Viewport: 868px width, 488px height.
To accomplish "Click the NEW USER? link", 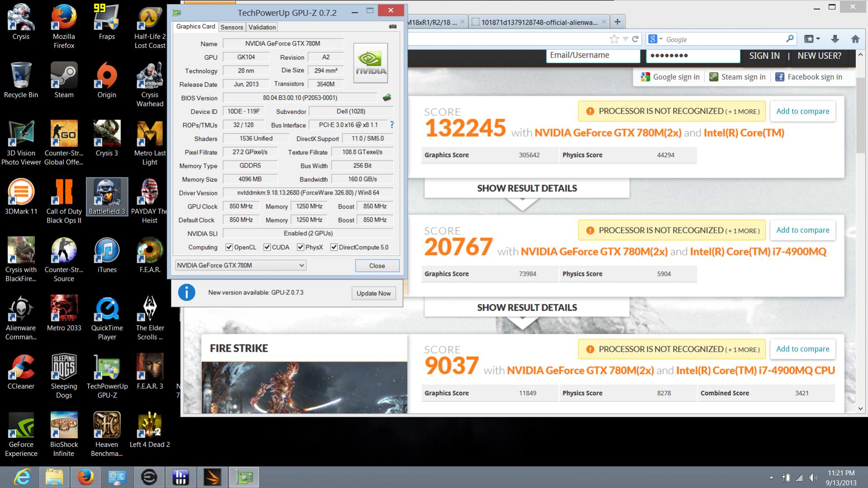I will (x=819, y=56).
